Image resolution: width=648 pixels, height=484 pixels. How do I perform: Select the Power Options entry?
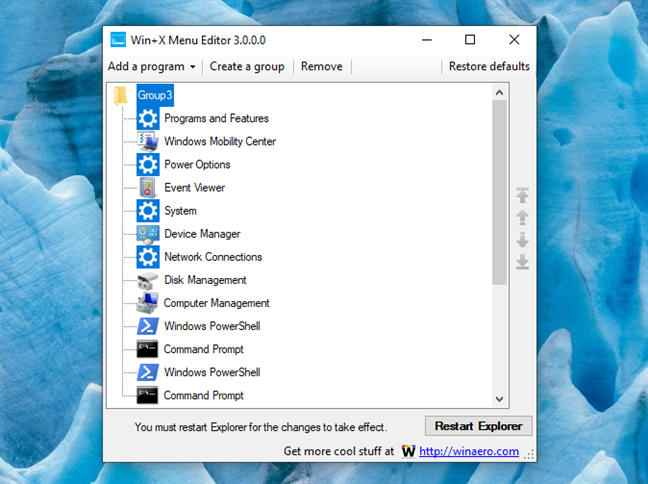click(x=197, y=165)
